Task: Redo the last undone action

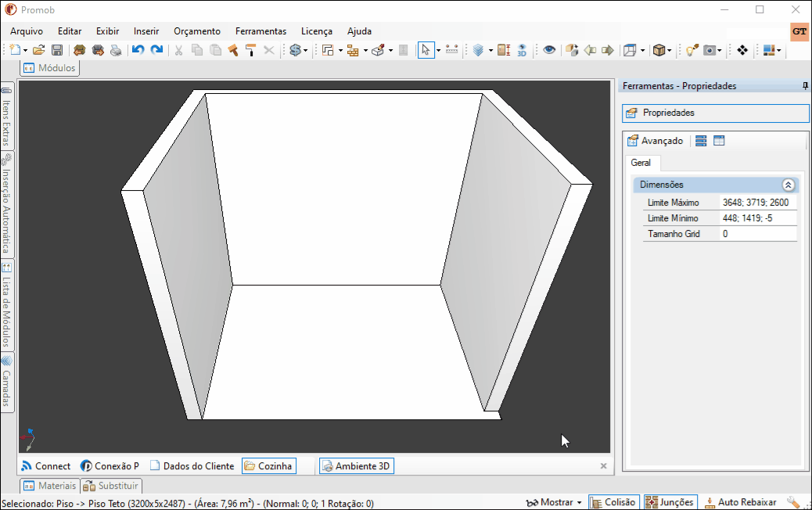Action: click(156, 50)
